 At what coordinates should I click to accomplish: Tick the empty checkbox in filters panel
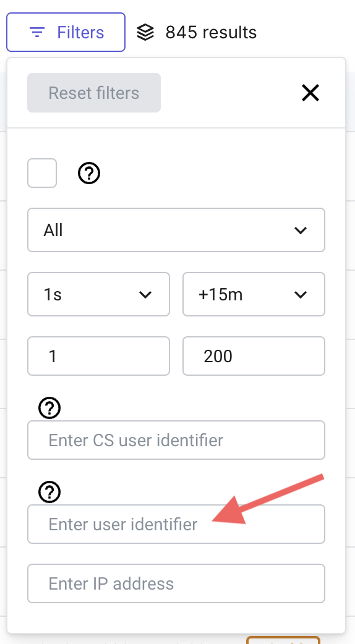click(x=42, y=173)
